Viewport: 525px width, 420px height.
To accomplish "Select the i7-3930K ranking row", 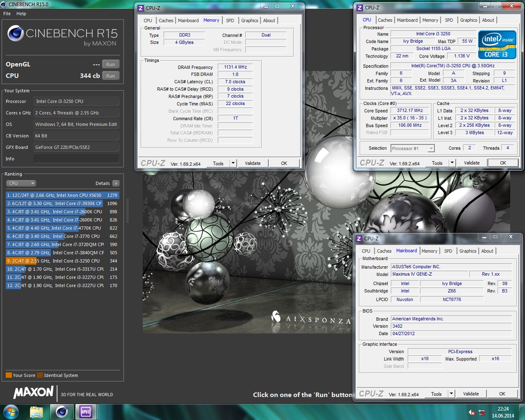I will click(62, 203).
